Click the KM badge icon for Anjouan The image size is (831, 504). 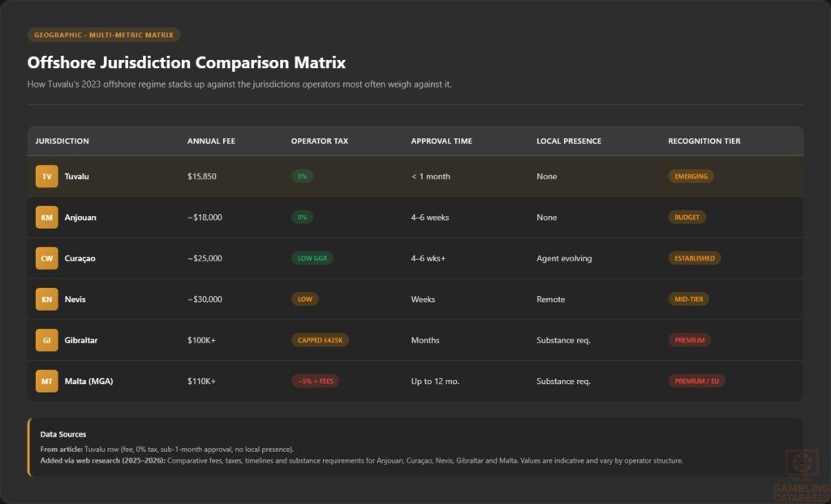click(x=46, y=218)
